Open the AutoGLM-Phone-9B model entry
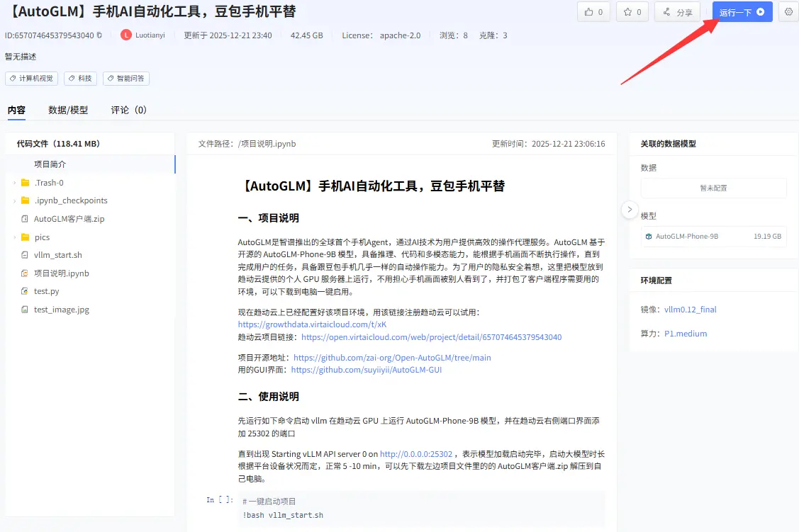This screenshot has width=799, height=532. click(x=713, y=237)
